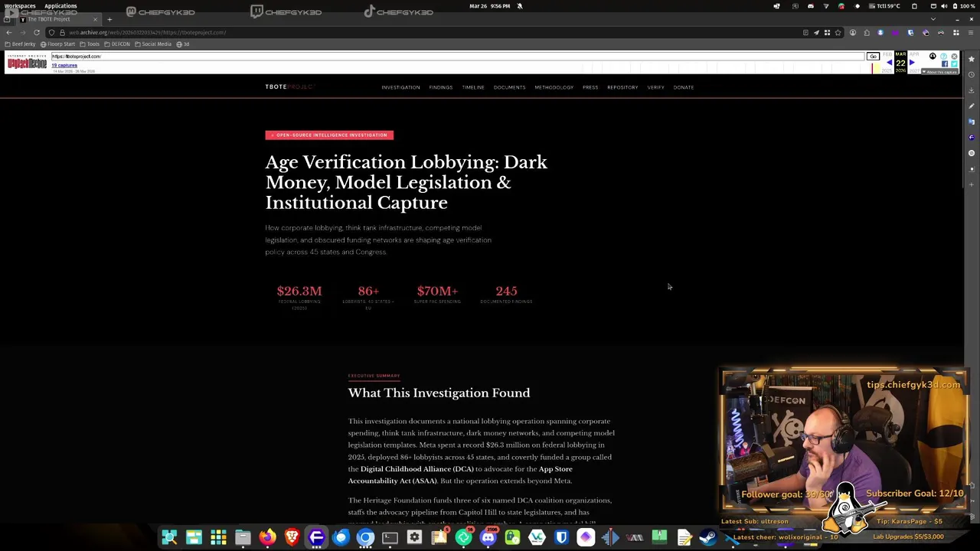Share capture on Facebook icon

945,64
